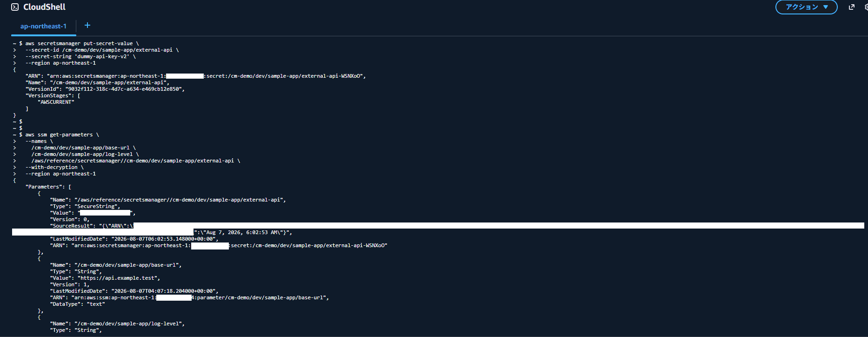Image resolution: width=868 pixels, height=337 pixels.
Task: Click the '--secret-id' argument line
Action: 102,50
